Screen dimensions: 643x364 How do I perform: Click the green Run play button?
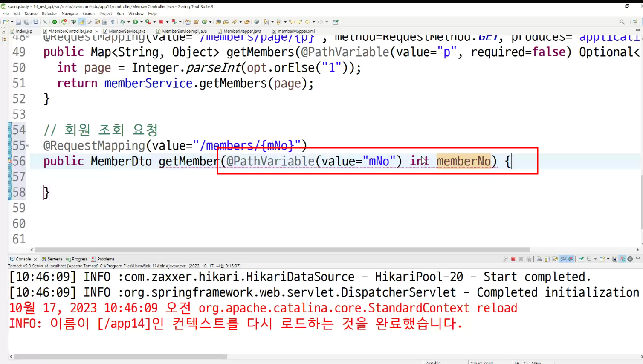(x=135, y=22)
